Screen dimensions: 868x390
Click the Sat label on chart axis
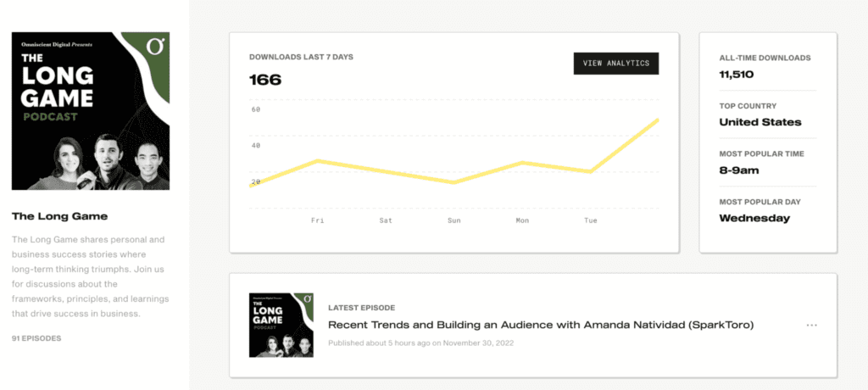tap(386, 220)
